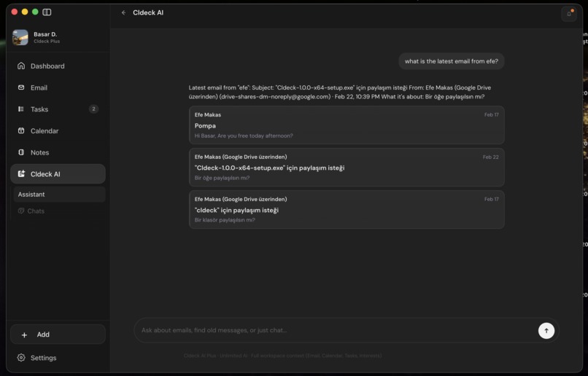
Task: Open the Chats sub-item
Action: [59, 211]
